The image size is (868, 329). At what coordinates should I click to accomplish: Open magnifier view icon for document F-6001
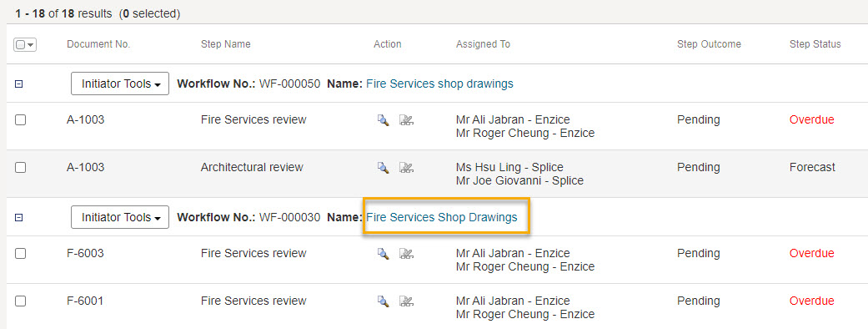[383, 301]
